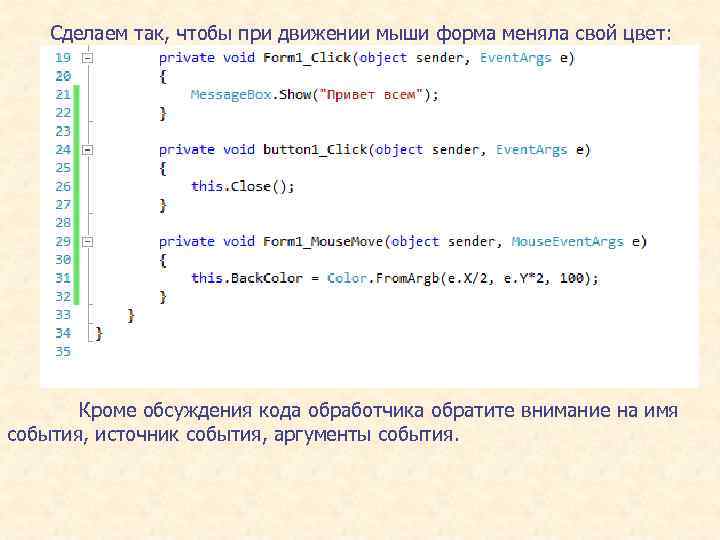This screenshot has height=540, width=720.
Task: Click the closing brace on line 34
Action: tap(99, 334)
